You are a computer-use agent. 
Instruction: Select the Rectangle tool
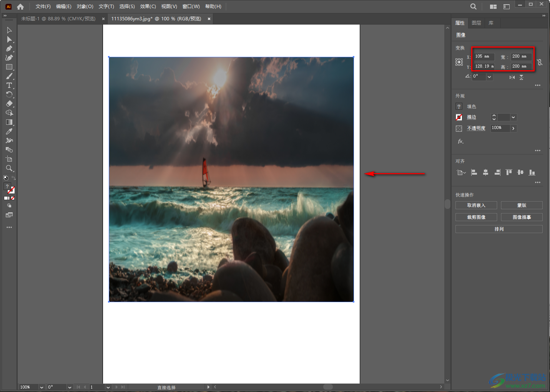point(9,67)
